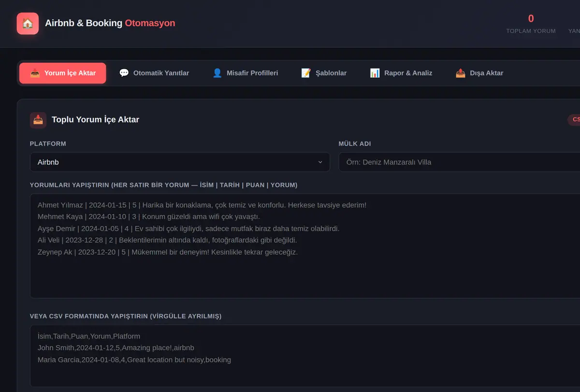Go to the Şablonlar tab

click(324, 73)
